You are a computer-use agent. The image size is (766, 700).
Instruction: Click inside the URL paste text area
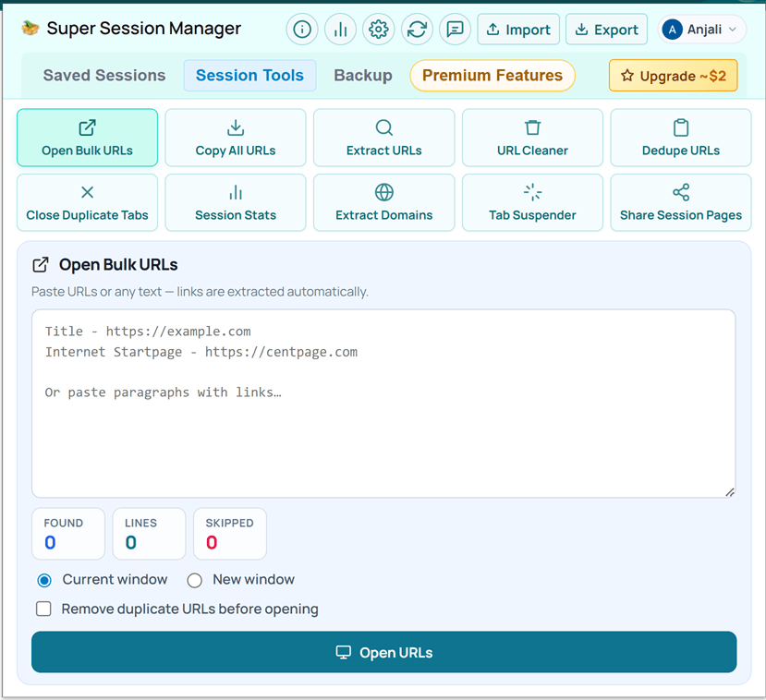383,404
